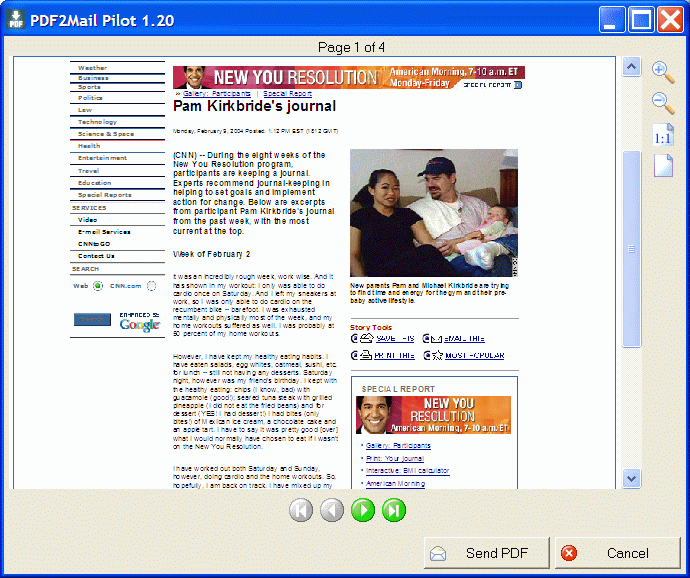
Task: Click the scrollbar up arrow
Action: point(631,67)
